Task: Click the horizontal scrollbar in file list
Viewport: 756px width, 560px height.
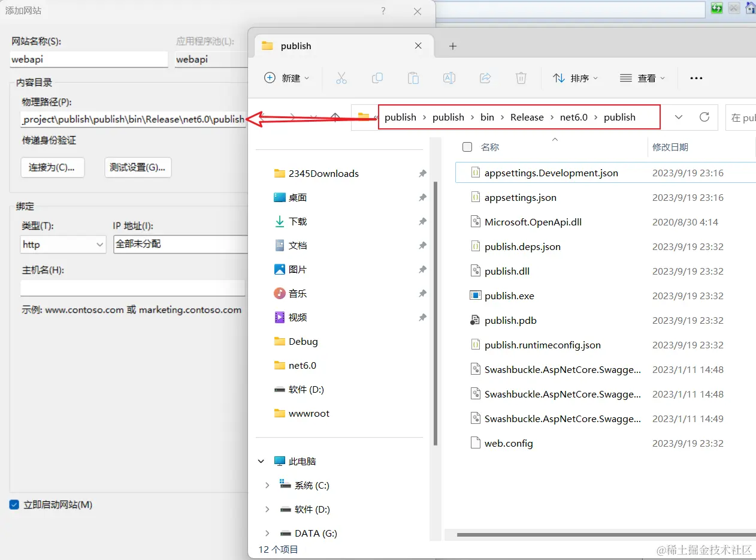Action: coord(605,535)
